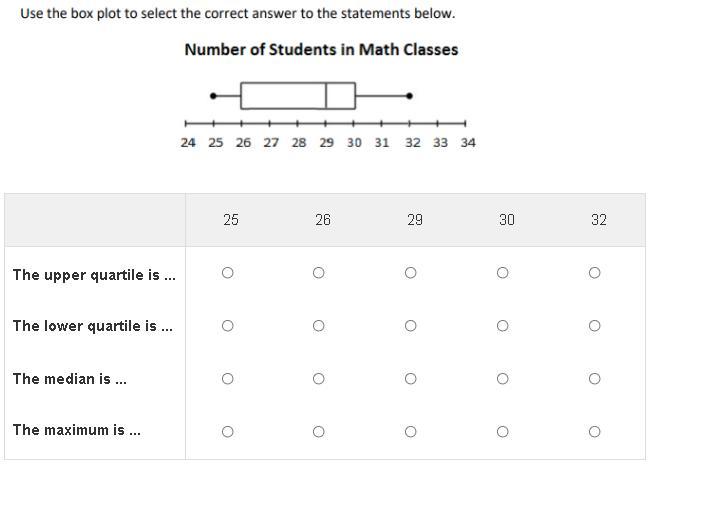
Task: Select 29 for the upper quartile
Action: click(x=411, y=273)
